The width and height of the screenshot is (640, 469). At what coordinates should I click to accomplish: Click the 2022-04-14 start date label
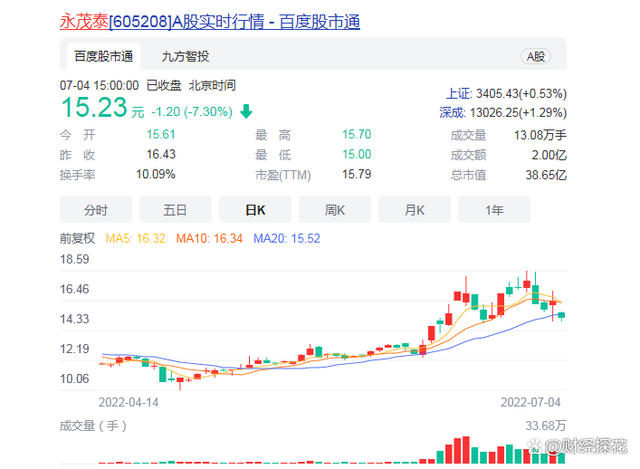click(129, 402)
